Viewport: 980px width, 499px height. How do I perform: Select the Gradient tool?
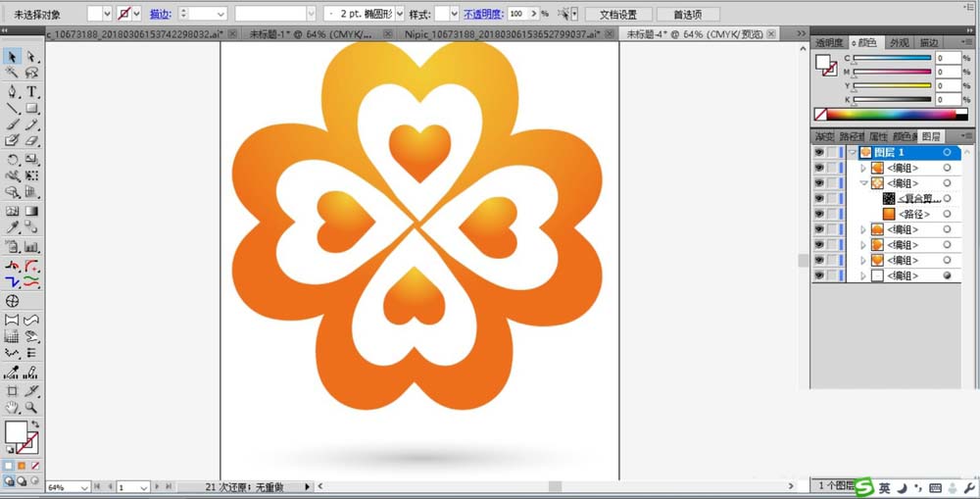pos(31,212)
